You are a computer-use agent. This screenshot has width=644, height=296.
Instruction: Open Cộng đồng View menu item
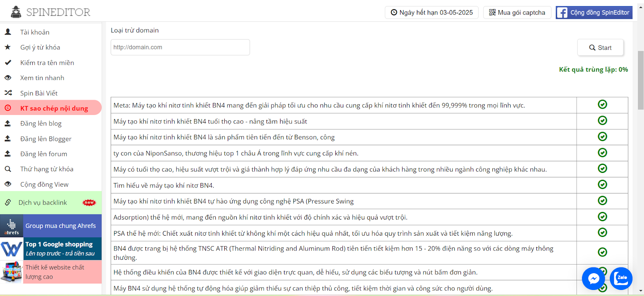[44, 184]
